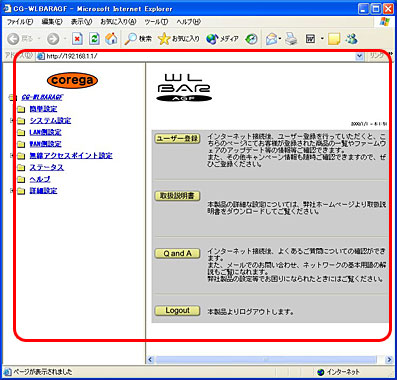Open the Search (検索) toolbar button

click(138, 39)
